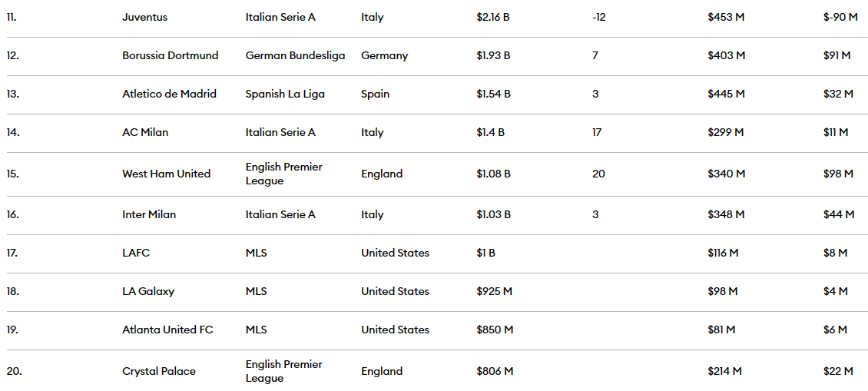Select Atlanta United FC
This screenshot has height=391, width=868.
167,330
